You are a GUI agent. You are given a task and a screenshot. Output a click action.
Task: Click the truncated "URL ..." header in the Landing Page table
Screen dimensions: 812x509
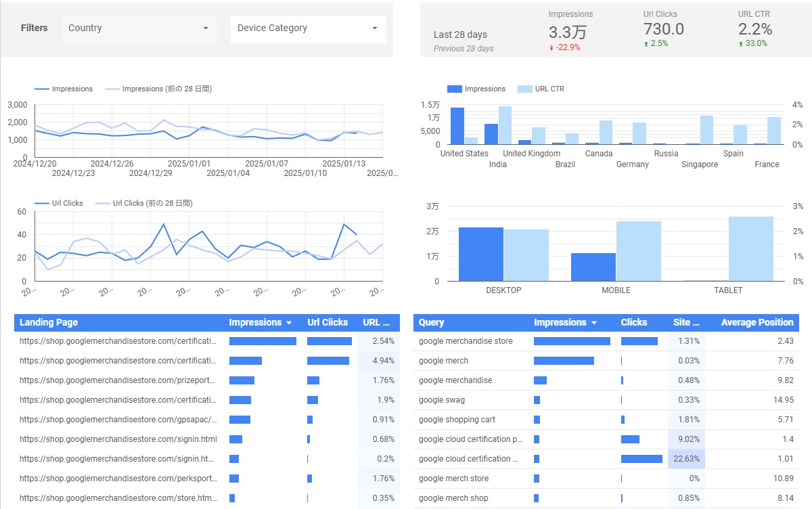pyautogui.click(x=376, y=322)
